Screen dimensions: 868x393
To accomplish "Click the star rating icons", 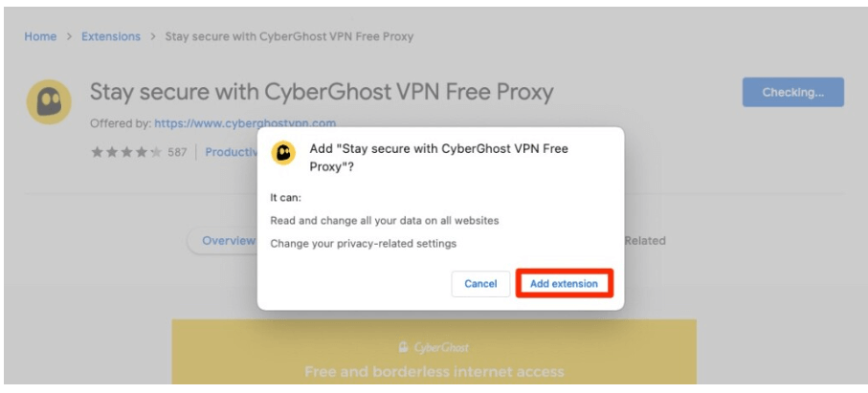I will coord(126,152).
